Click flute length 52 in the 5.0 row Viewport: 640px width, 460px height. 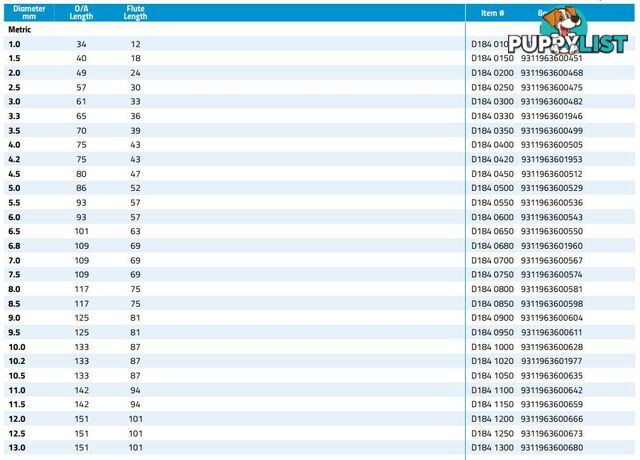(136, 188)
